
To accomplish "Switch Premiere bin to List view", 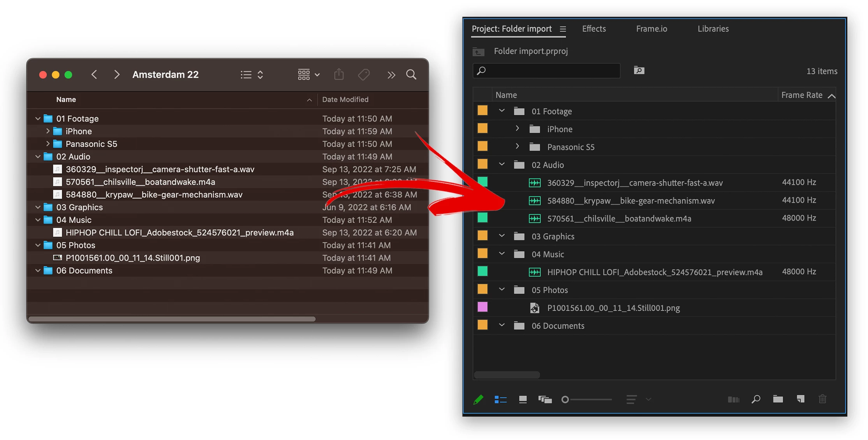I will (500, 400).
